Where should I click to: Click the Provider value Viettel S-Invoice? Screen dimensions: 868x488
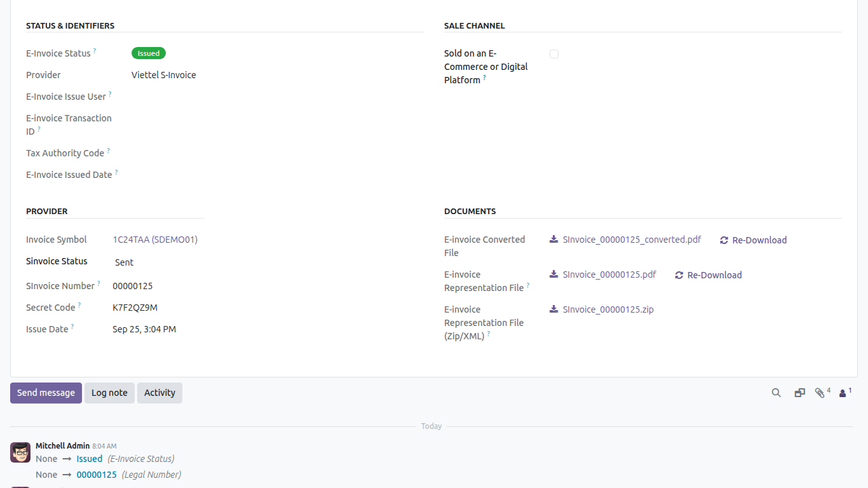point(164,75)
